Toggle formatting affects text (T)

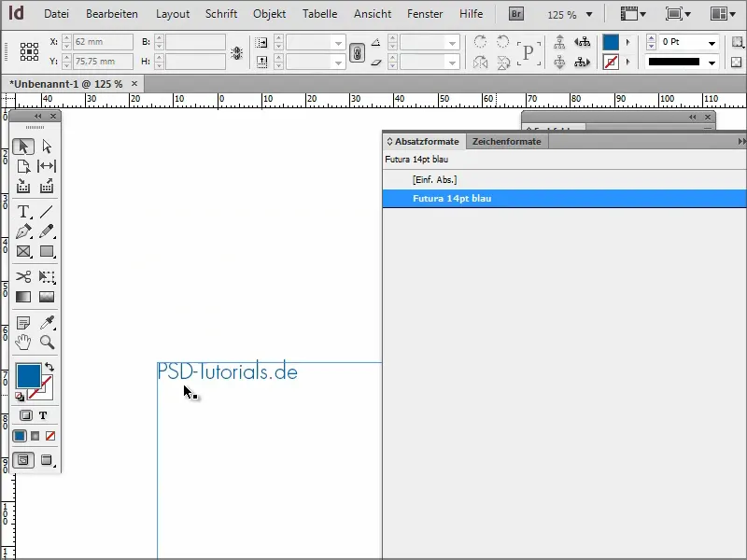pyautogui.click(x=43, y=415)
